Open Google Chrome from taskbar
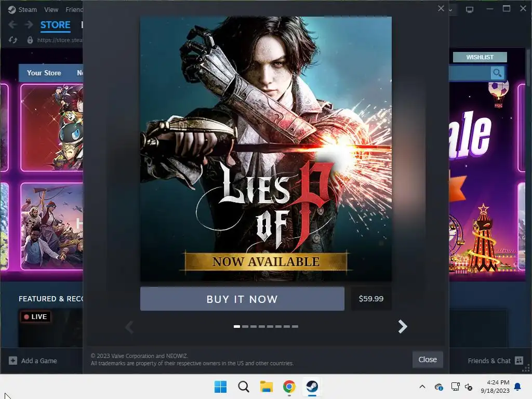The width and height of the screenshot is (532, 399). point(289,387)
